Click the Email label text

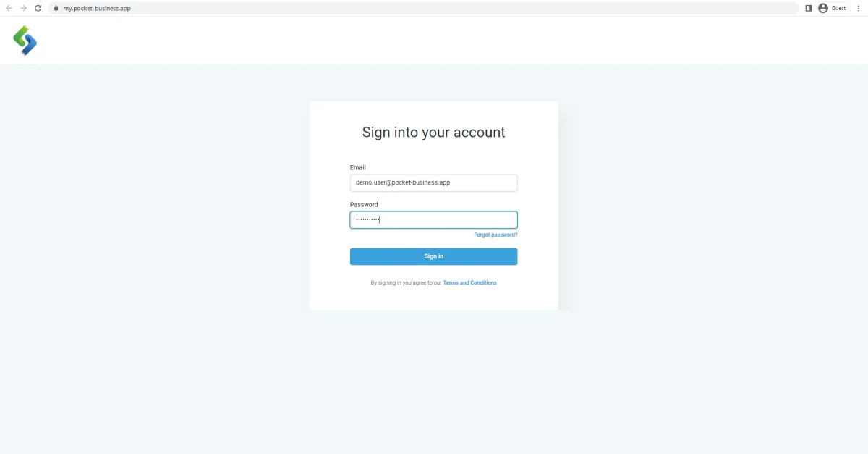click(358, 167)
